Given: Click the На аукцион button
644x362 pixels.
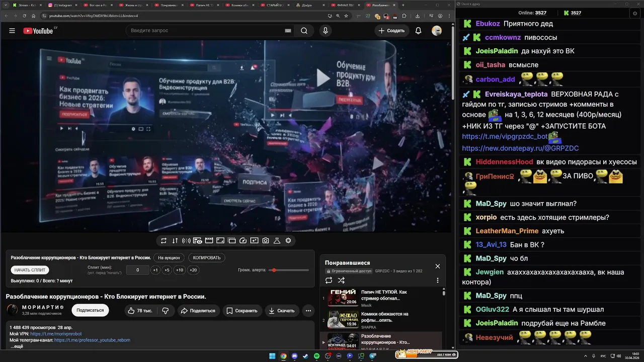Looking at the screenshot, I should coord(169,257).
